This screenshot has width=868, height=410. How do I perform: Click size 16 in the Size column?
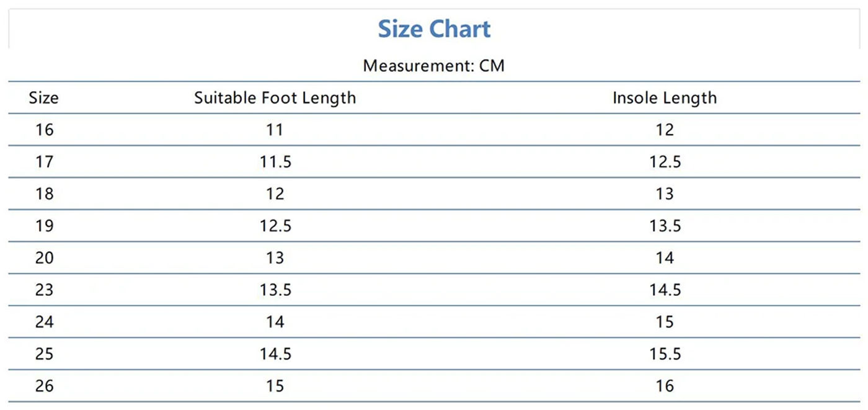44,130
